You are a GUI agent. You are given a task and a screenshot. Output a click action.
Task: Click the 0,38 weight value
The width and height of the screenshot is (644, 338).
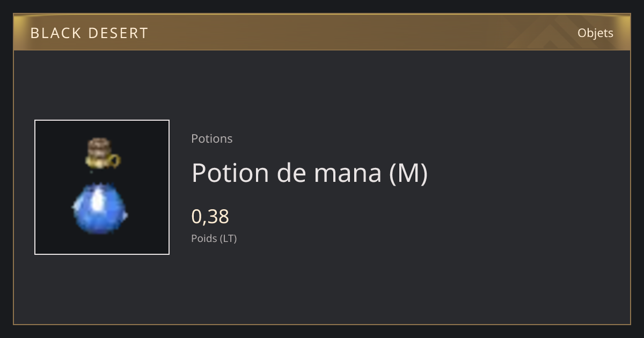(210, 216)
